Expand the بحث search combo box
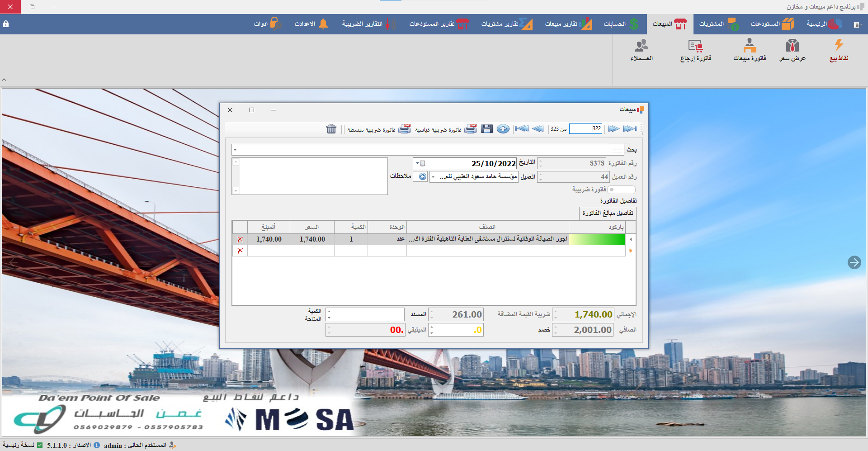The height and width of the screenshot is (451, 868). (235, 150)
